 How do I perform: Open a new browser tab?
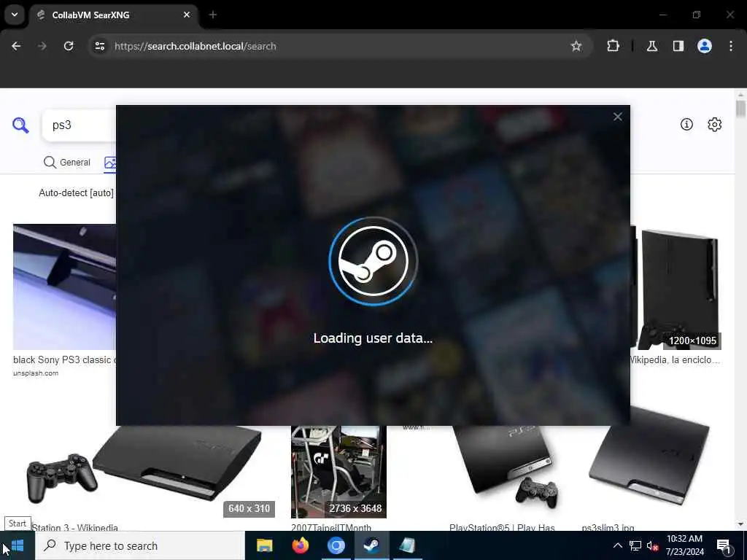tap(213, 15)
